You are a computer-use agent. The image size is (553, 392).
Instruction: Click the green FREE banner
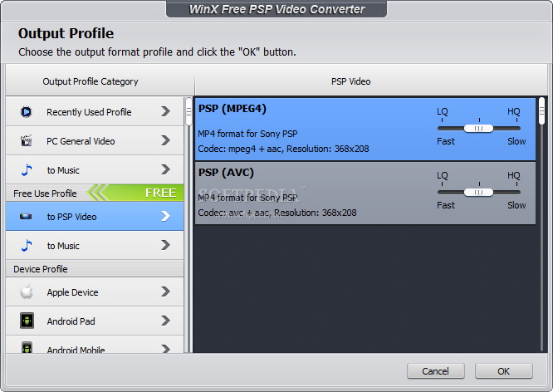(136, 193)
